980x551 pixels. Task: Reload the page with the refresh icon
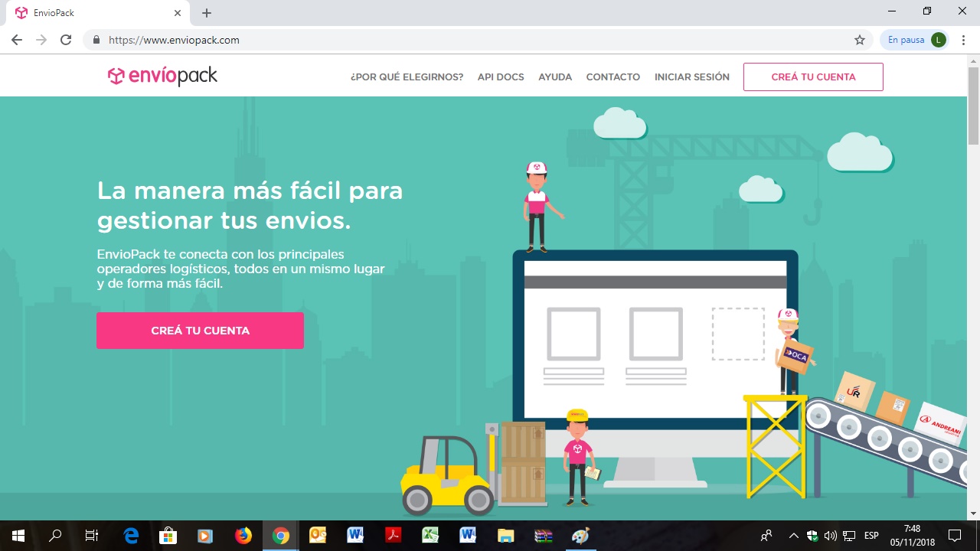coord(66,40)
